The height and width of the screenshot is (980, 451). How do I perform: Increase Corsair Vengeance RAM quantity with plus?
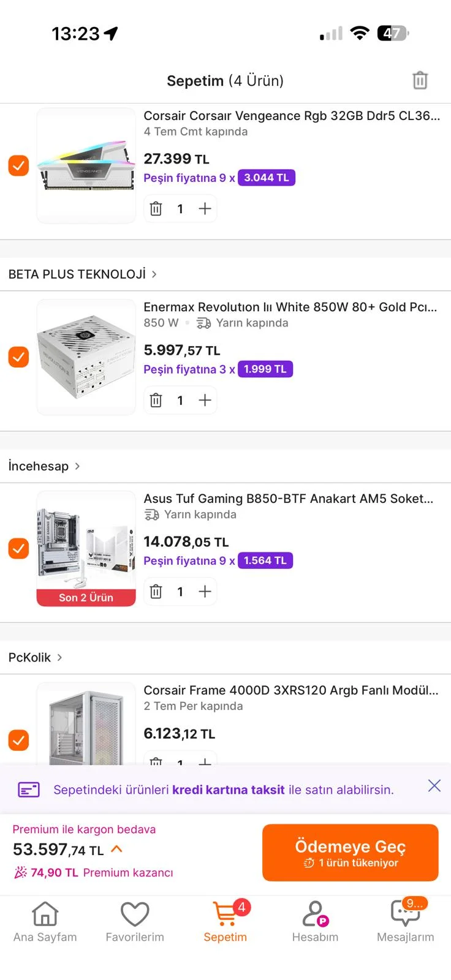coord(205,209)
